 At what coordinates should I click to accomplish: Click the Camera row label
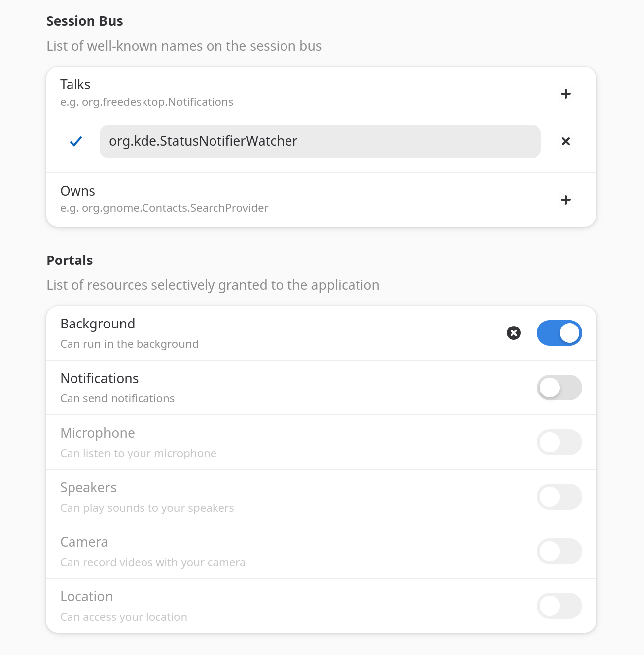84,542
